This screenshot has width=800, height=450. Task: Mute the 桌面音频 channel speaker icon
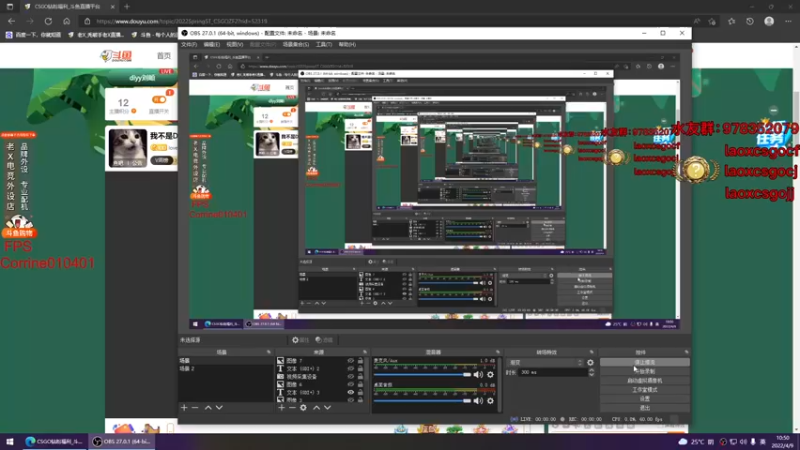click(x=478, y=401)
